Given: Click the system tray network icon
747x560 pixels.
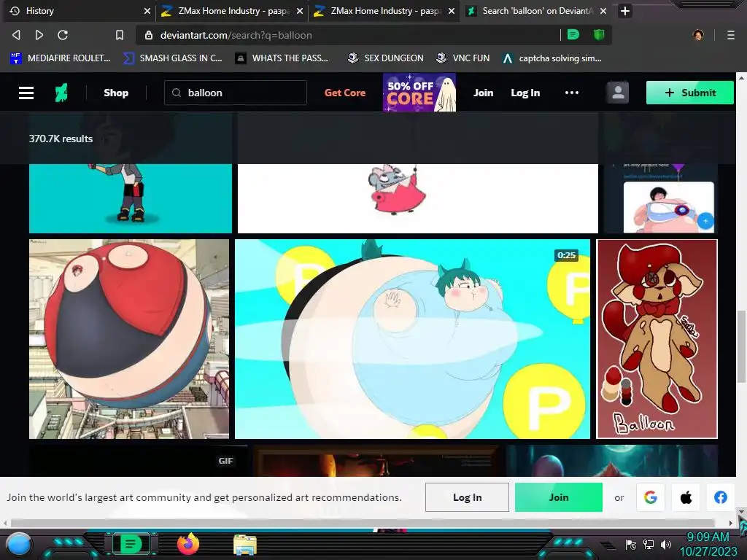Looking at the screenshot, I should point(649,545).
